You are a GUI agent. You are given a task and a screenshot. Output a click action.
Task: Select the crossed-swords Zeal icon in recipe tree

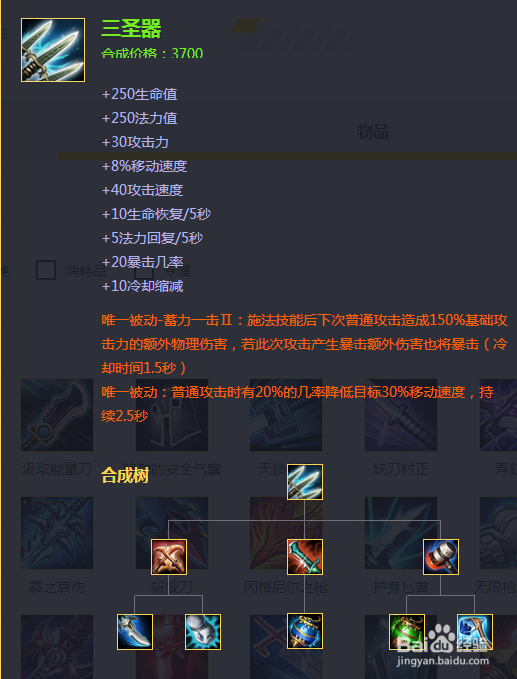(169, 557)
